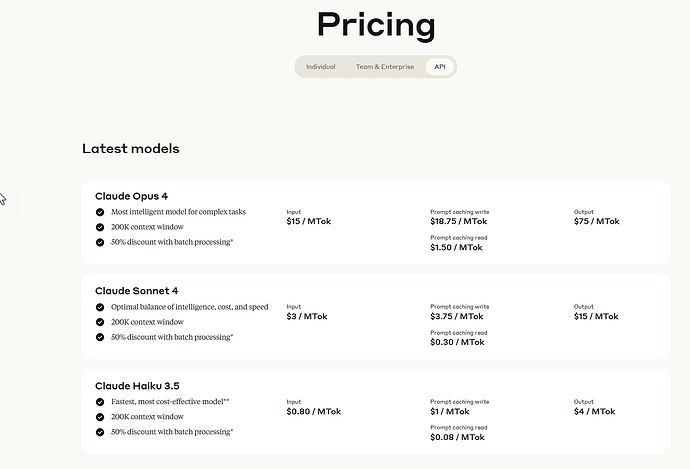The image size is (690, 469).
Task: Click the '$1 / MTok' prompt caching write price
Action: 450,411
